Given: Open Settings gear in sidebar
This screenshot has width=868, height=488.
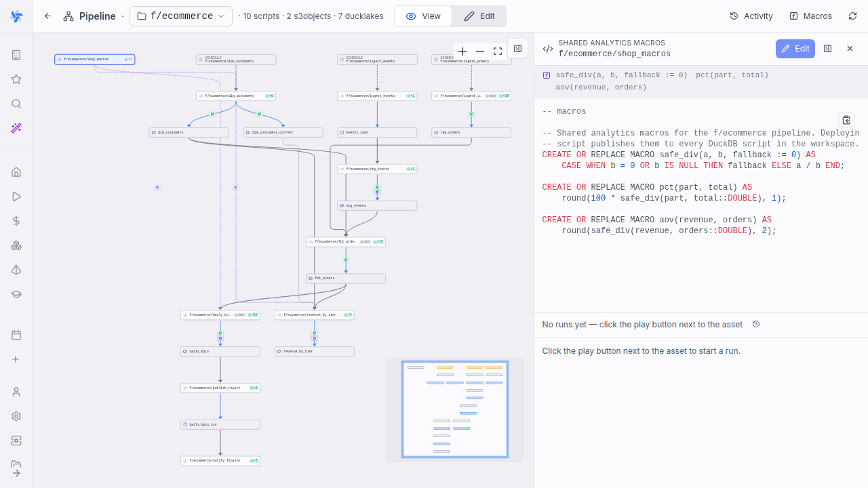Looking at the screenshot, I should [x=16, y=416].
